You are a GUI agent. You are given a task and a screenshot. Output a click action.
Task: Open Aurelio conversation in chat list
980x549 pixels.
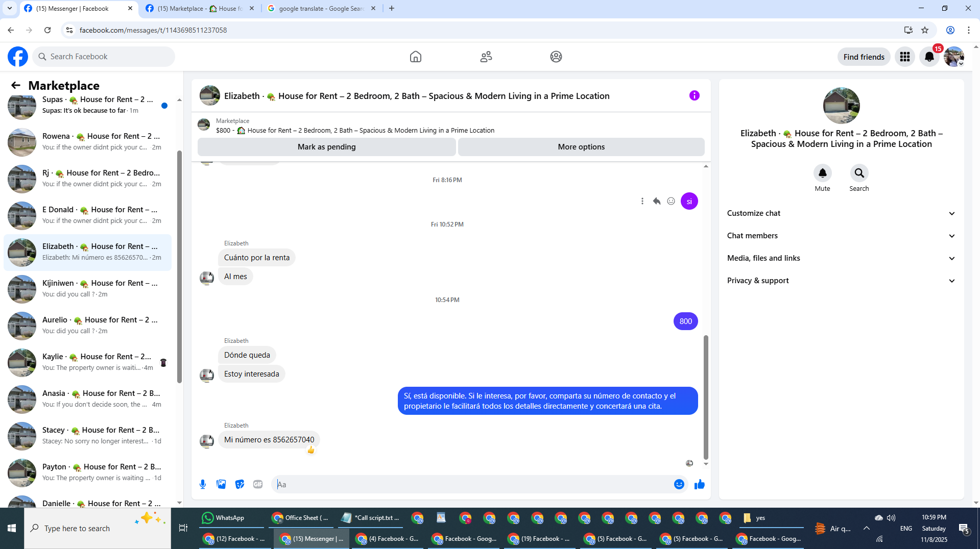(x=88, y=326)
